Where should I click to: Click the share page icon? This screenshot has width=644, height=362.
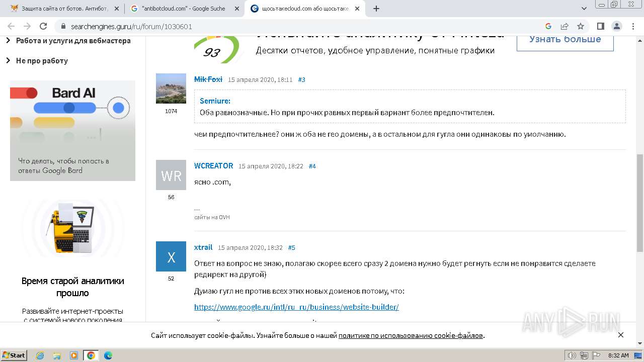[x=565, y=26]
